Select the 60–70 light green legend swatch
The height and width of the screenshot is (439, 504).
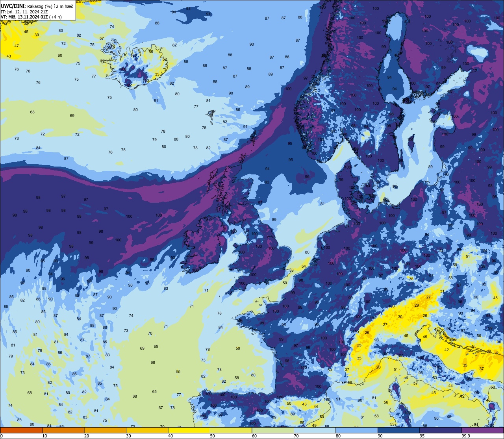[273, 430]
